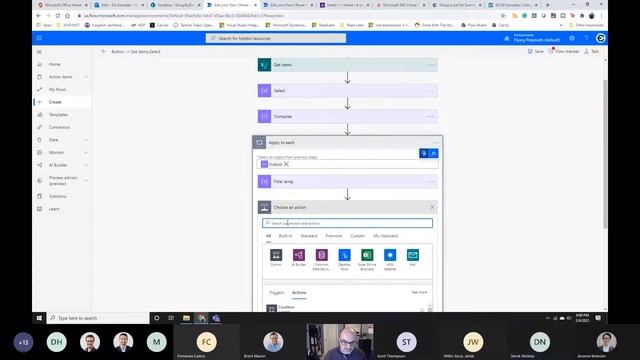Viewport: 640px width, 360px height.
Task: Switch to the Premium tab
Action: tap(334, 236)
